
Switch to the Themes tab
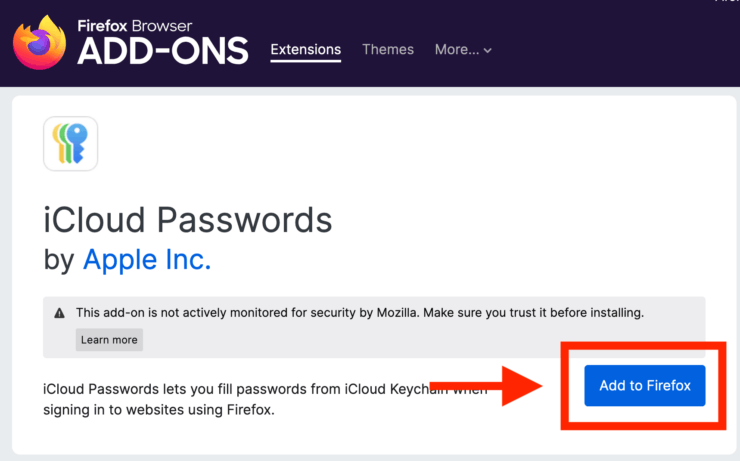coord(388,49)
